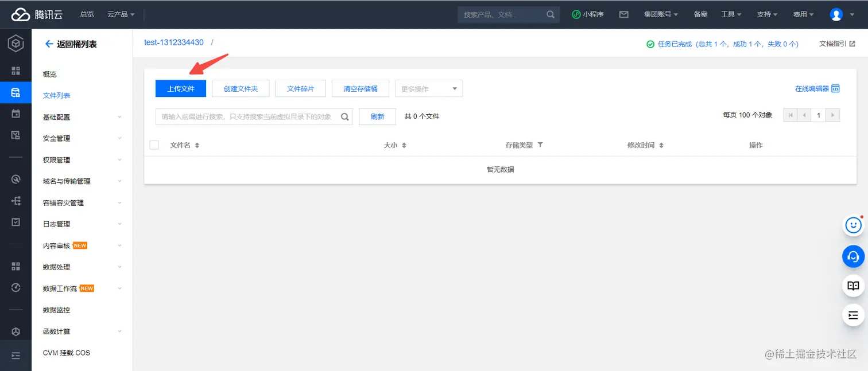Click the gauge speedometer icon in left rail
The image size is (868, 371).
pyautogui.click(x=15, y=287)
